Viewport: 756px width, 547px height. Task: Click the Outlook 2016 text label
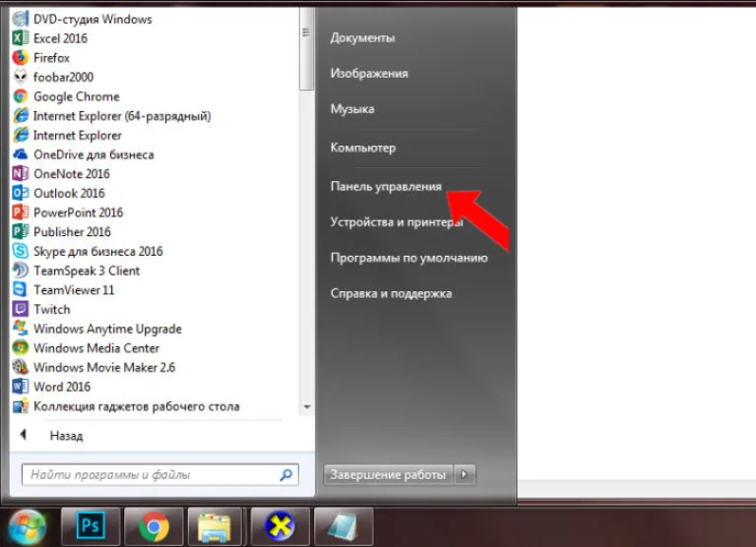tap(69, 193)
